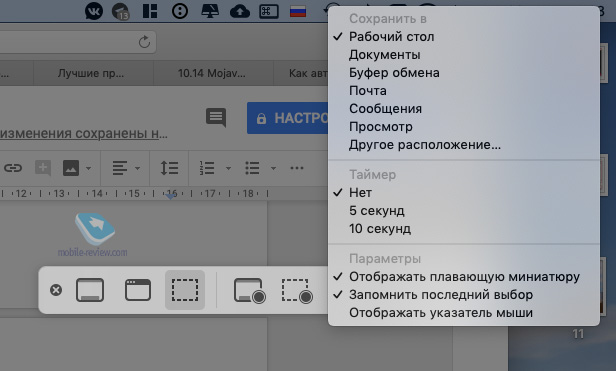
Task: Expand the numbered list dropdown arrow
Action: (x=228, y=169)
